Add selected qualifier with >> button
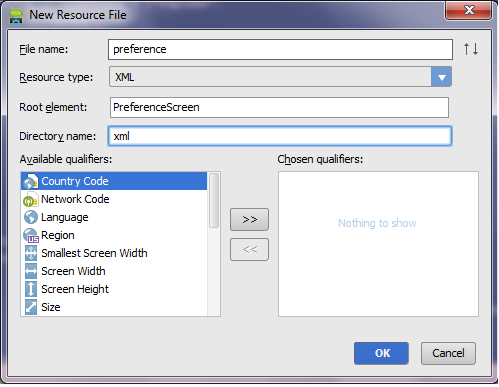Screen dimensions: 499x387 tap(249, 219)
